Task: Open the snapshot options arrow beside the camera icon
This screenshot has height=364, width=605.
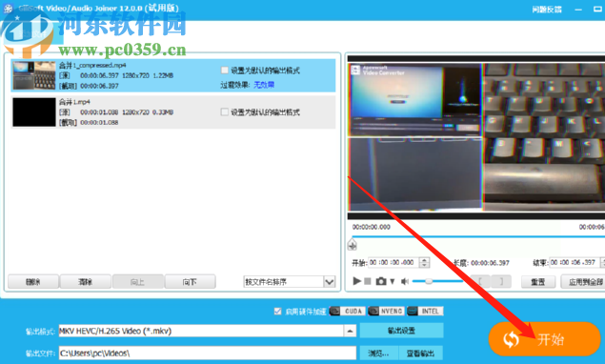Action: 392,281
